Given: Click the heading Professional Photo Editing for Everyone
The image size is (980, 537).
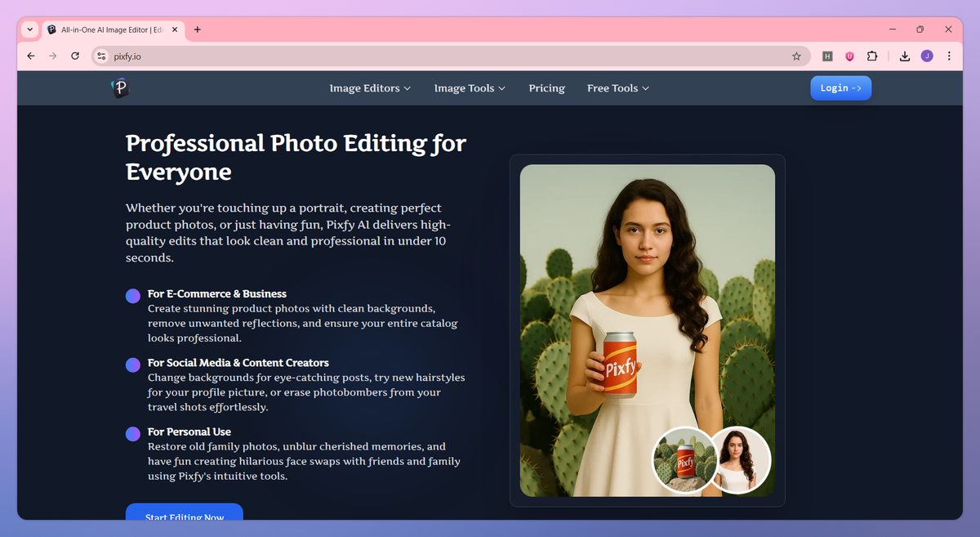Looking at the screenshot, I should (x=296, y=157).
